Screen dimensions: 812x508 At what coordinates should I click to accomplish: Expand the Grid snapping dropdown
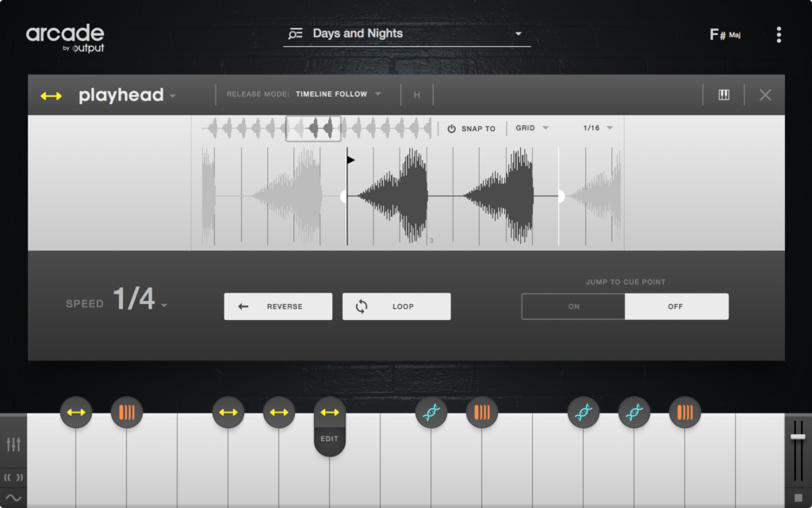tap(532, 128)
